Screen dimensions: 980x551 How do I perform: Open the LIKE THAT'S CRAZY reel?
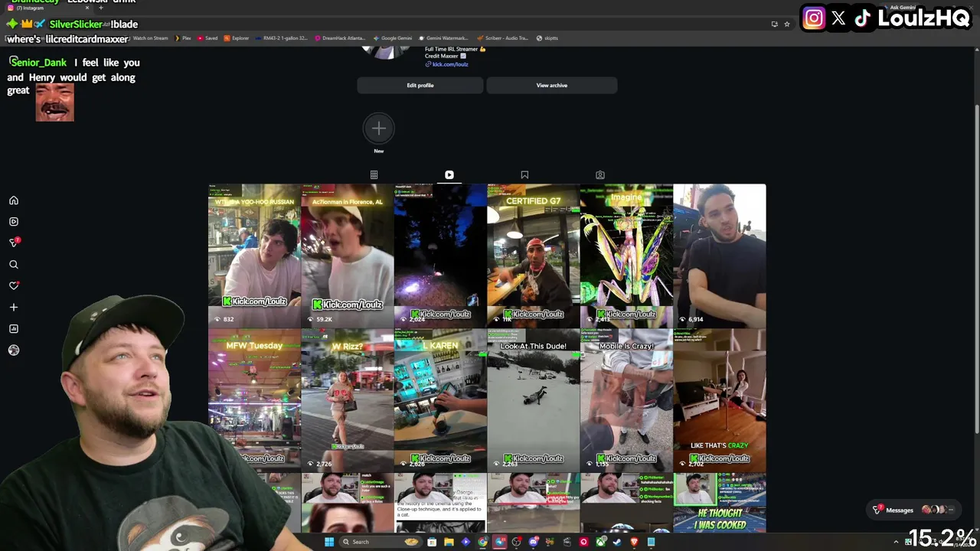(720, 399)
